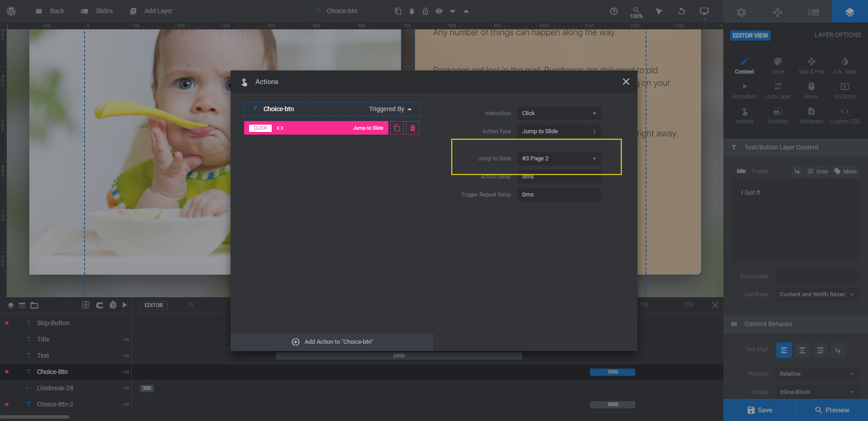Open the Slides menu

97,11
